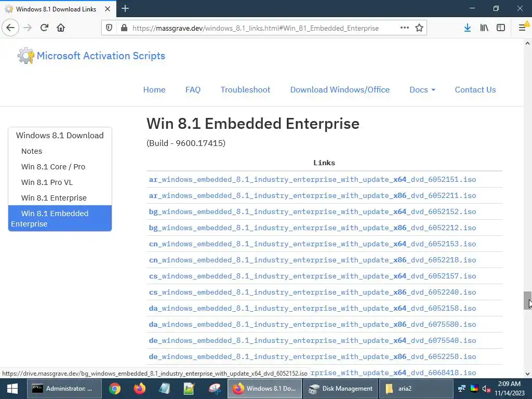Viewport: 532px width, 399px height.
Task: Open a new browser tab
Action: click(x=125, y=8)
